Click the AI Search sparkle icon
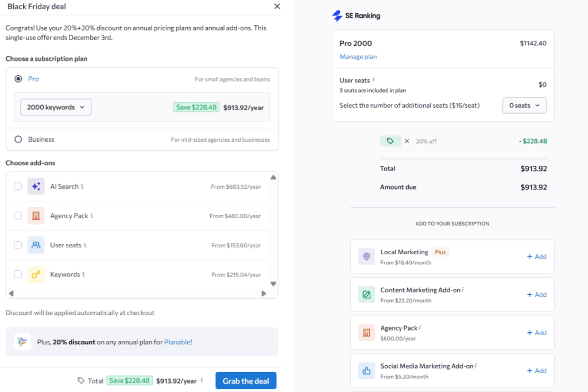This screenshot has height=392, width=588. pyautogui.click(x=36, y=187)
